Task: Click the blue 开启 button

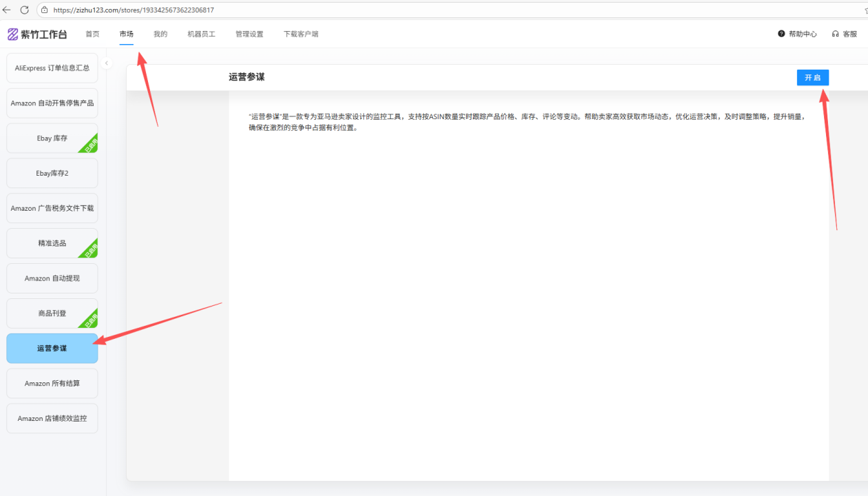Action: pos(813,78)
